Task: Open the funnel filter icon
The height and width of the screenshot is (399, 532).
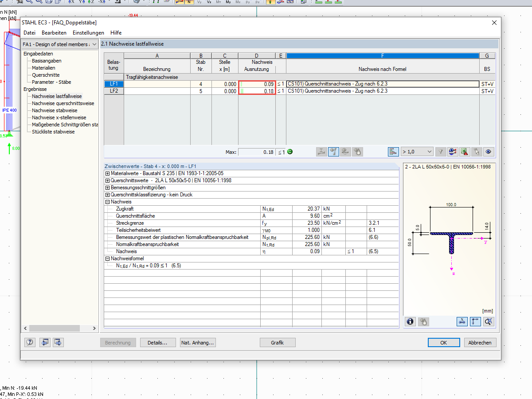Action: tap(440, 152)
